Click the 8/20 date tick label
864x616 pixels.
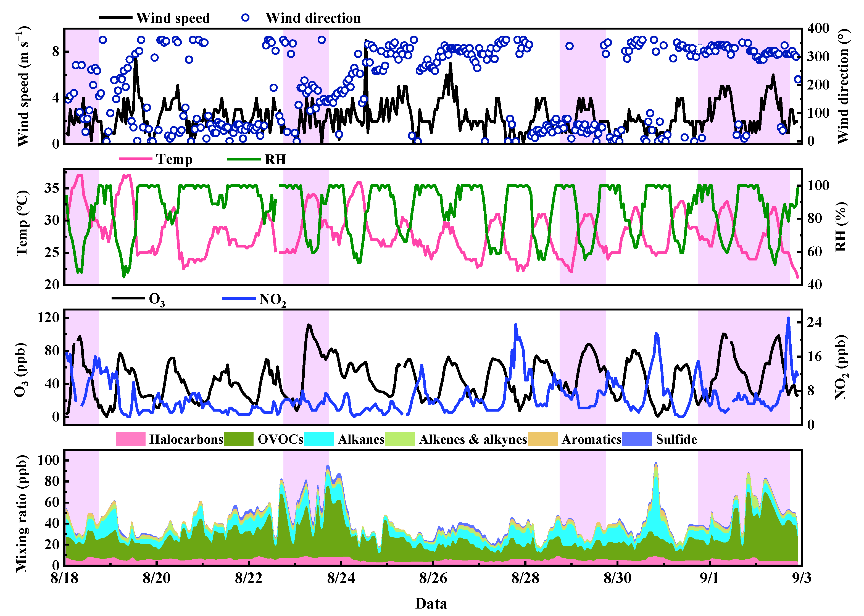(x=157, y=578)
